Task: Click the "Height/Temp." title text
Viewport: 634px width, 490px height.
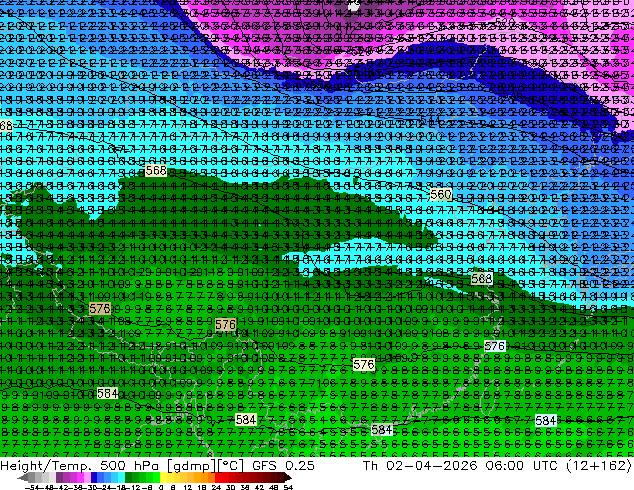Action: (x=45, y=466)
